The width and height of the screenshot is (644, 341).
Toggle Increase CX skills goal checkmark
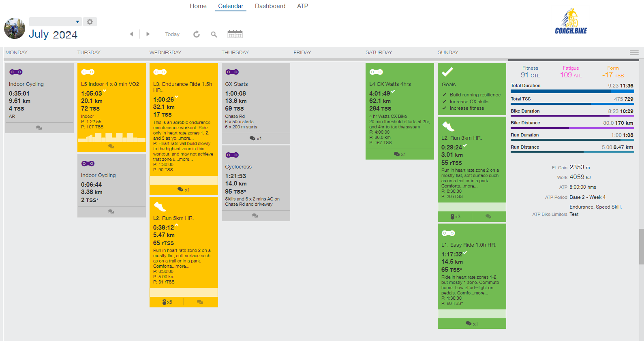(445, 102)
